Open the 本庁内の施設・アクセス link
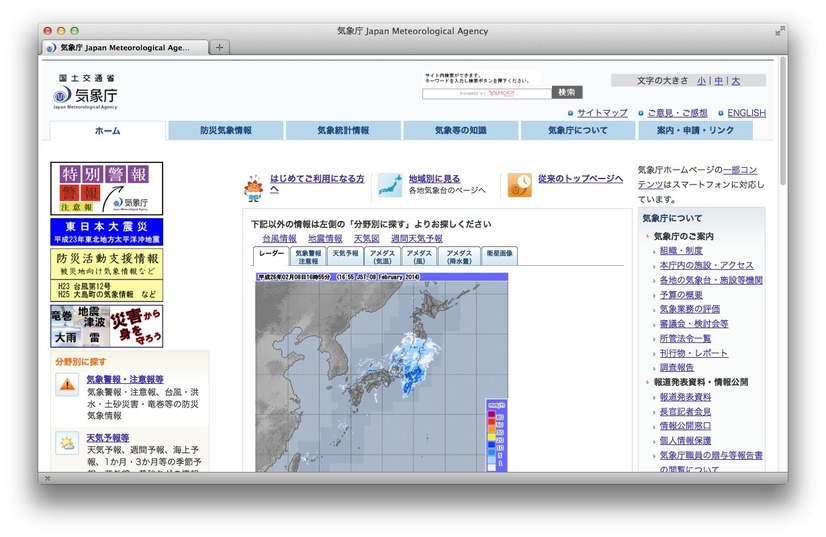826x537 pixels. (x=706, y=266)
